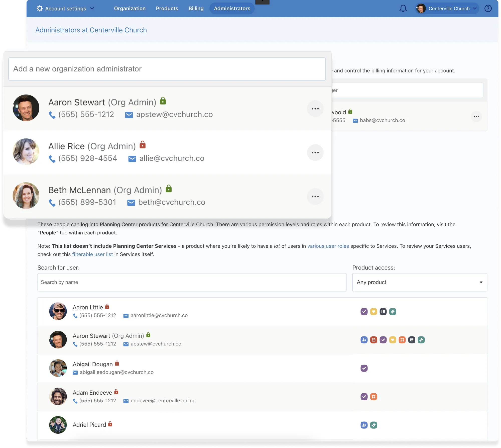Click the Search by name field
501x448 pixels.
coord(192,282)
